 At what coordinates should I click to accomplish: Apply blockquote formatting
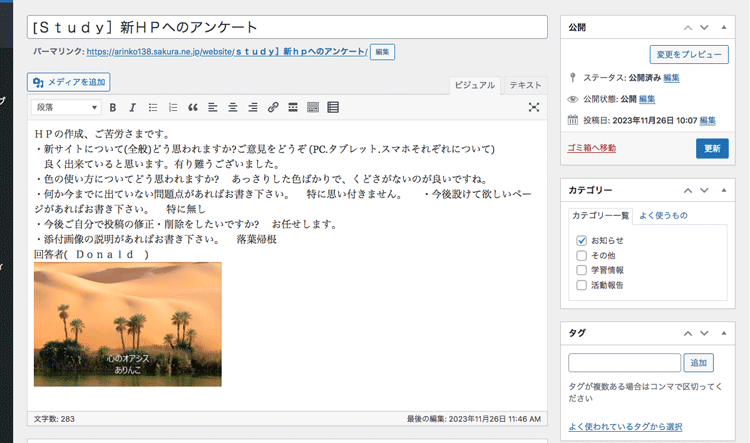(x=193, y=107)
